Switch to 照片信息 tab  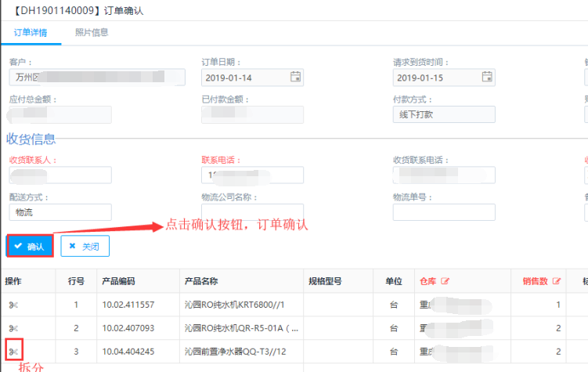tap(92, 33)
